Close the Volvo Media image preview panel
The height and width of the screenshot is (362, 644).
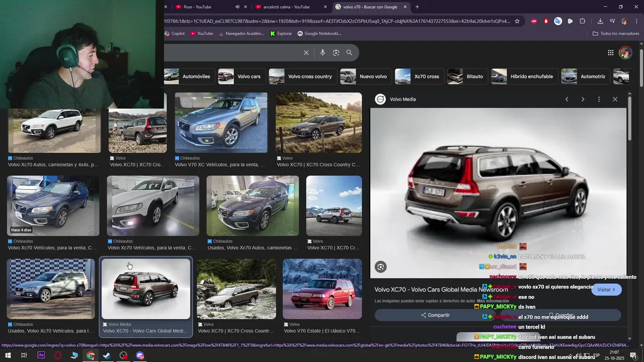(615, 99)
